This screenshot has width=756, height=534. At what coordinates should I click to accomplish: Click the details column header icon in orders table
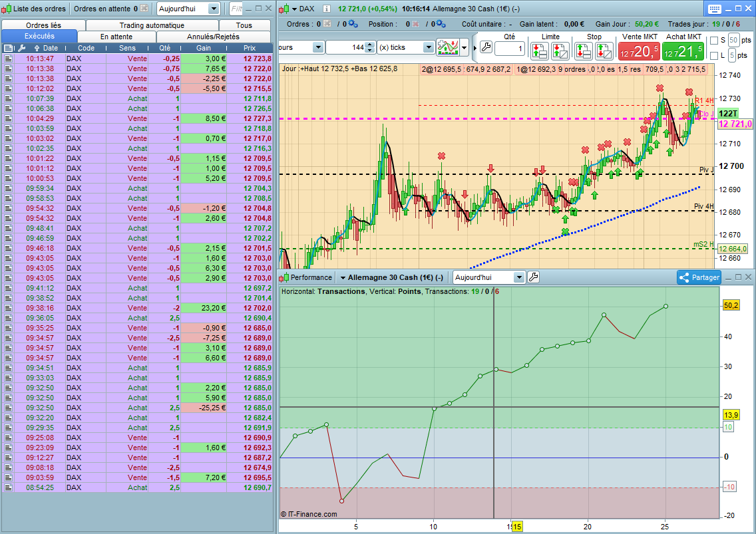(x=9, y=48)
